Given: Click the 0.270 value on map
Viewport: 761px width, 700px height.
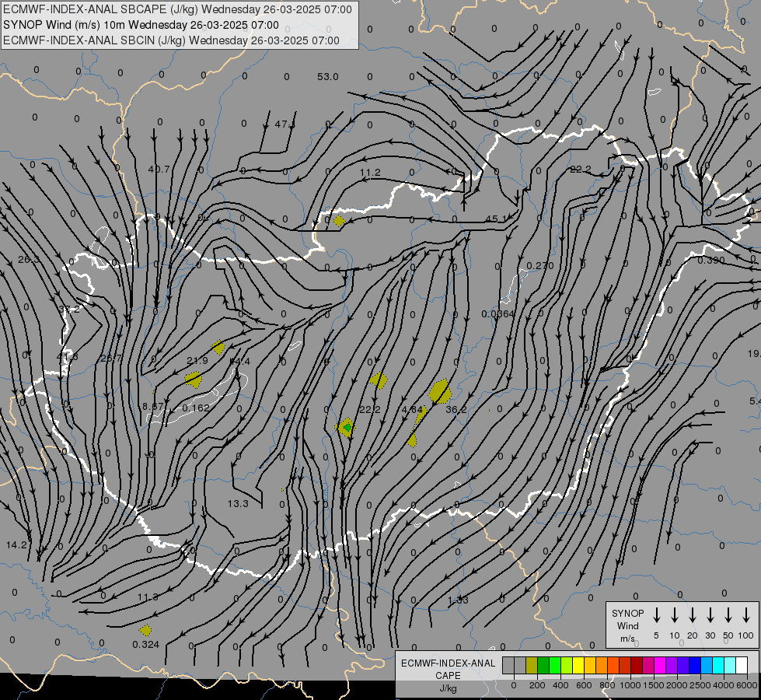Looking at the screenshot, I should (540, 266).
